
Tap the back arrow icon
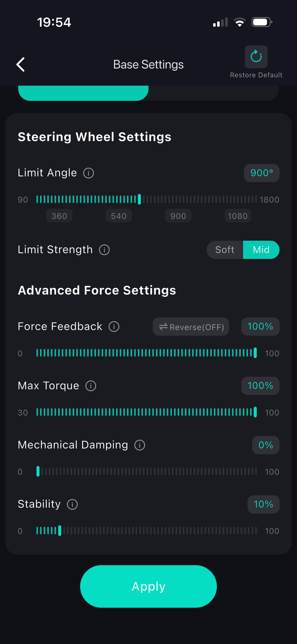pyautogui.click(x=21, y=65)
